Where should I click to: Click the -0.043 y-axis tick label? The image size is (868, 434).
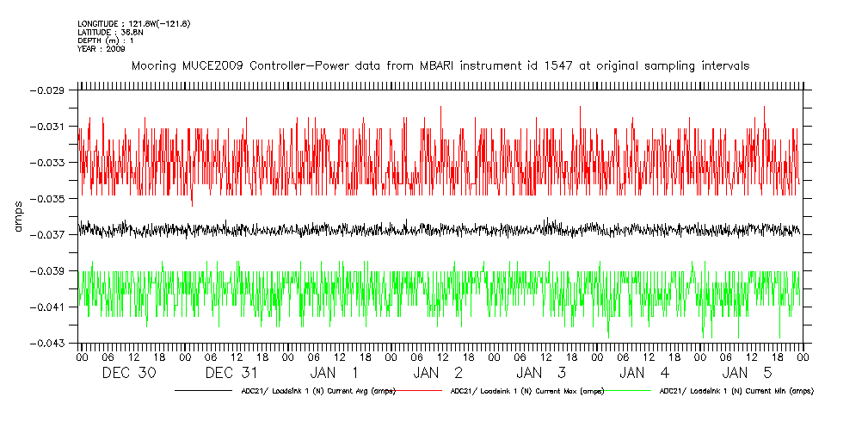(x=48, y=343)
